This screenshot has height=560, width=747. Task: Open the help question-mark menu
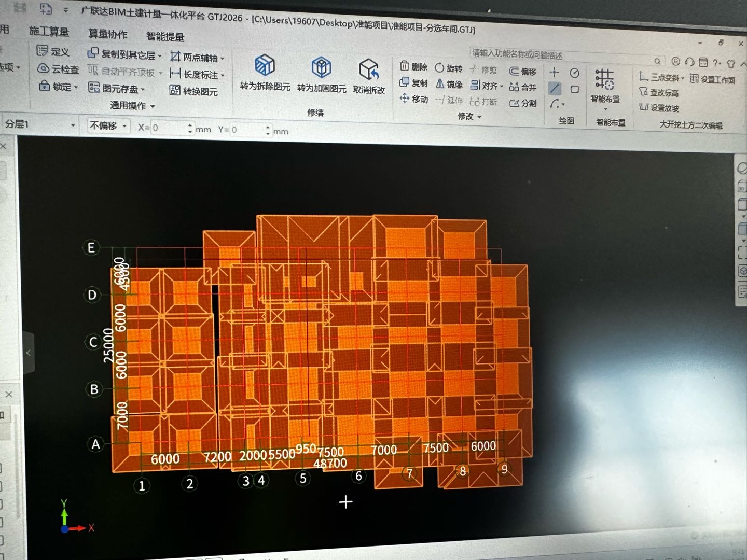pyautogui.click(x=716, y=63)
